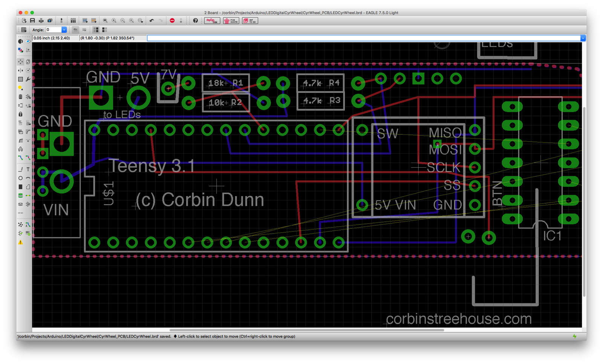Select the Via tool
This screenshot has height=364, width=603.
coord(20,196)
